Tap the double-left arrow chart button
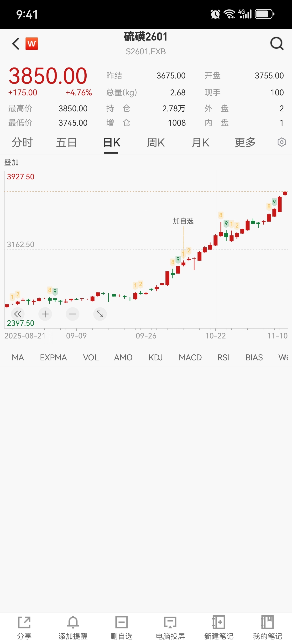 click(18, 314)
